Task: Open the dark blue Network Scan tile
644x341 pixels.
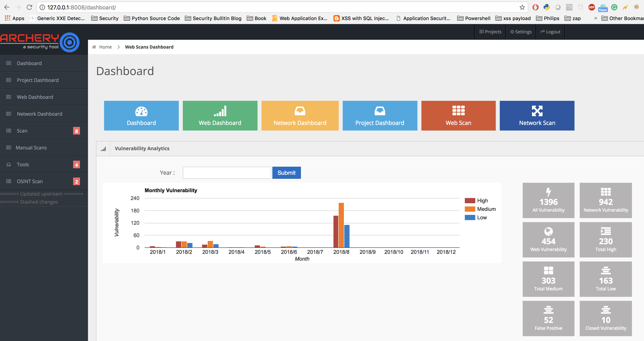Action: 537,116
